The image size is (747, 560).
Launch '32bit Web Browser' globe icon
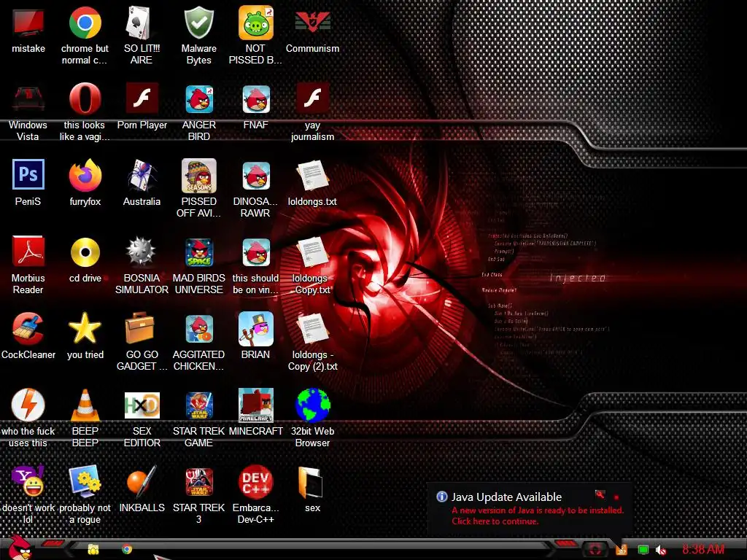pyautogui.click(x=312, y=405)
